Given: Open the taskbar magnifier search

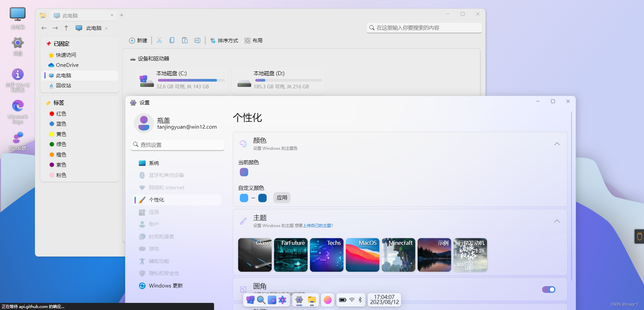Looking at the screenshot, I should coord(261,300).
